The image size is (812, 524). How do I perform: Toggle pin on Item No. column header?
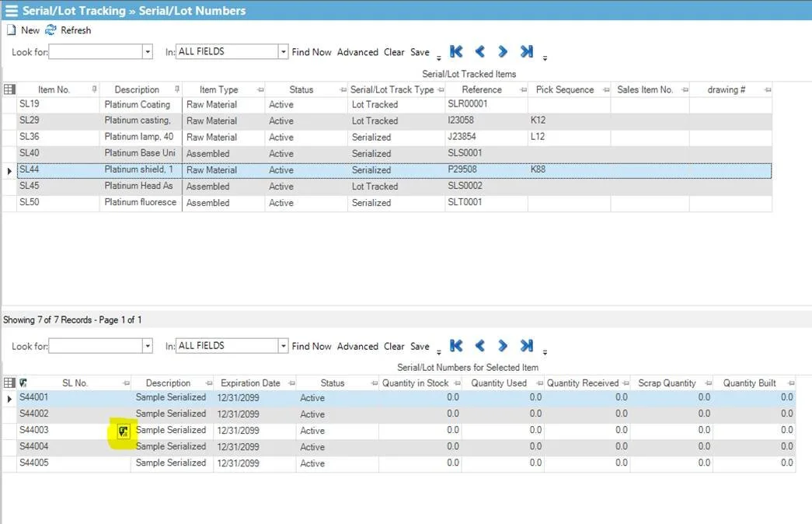pyautogui.click(x=94, y=89)
